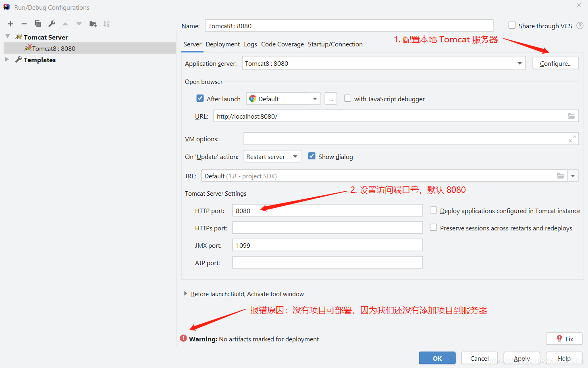Open the Startup/Connection tab

pyautogui.click(x=335, y=44)
